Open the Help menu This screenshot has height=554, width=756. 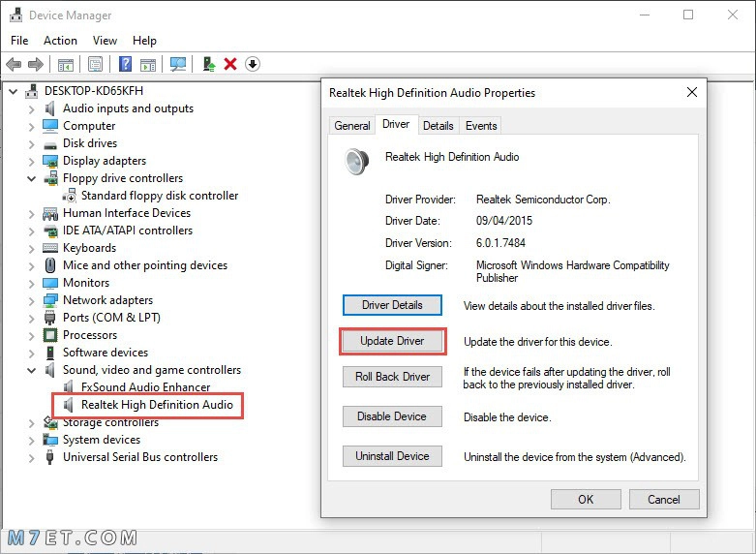(144, 41)
